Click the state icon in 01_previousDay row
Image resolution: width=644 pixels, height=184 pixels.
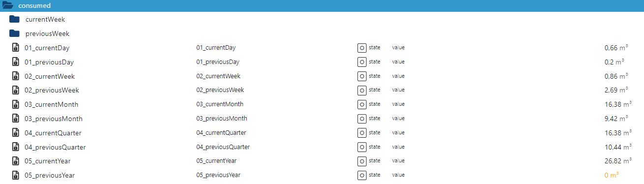point(361,62)
